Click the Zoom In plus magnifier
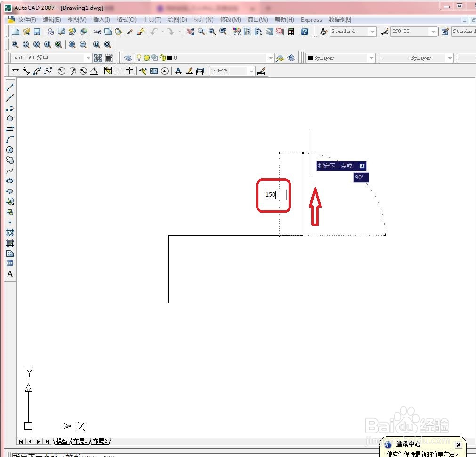 72,45
